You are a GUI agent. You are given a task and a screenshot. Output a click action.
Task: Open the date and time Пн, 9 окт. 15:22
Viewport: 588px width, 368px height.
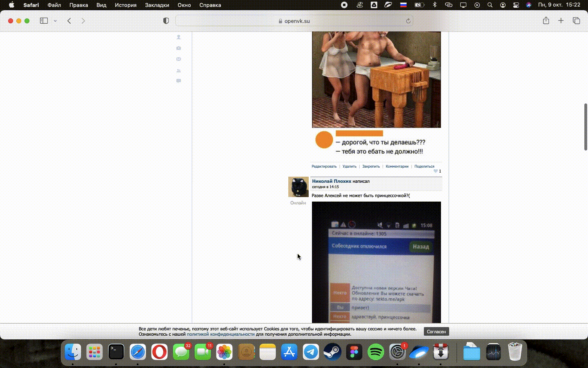pyautogui.click(x=559, y=5)
